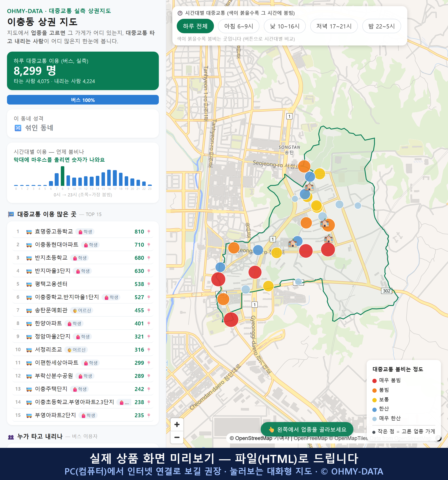Open the OpenStreetMap attribution link
The image size is (448, 480).
(x=251, y=438)
